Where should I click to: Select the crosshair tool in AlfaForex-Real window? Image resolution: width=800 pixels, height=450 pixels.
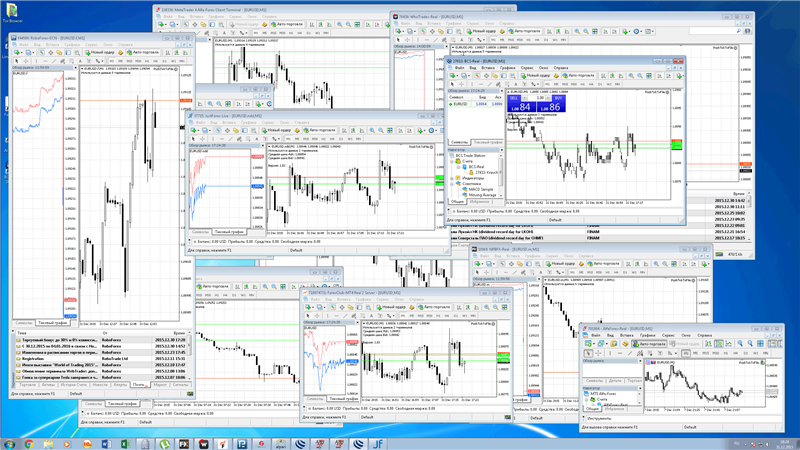599,353
